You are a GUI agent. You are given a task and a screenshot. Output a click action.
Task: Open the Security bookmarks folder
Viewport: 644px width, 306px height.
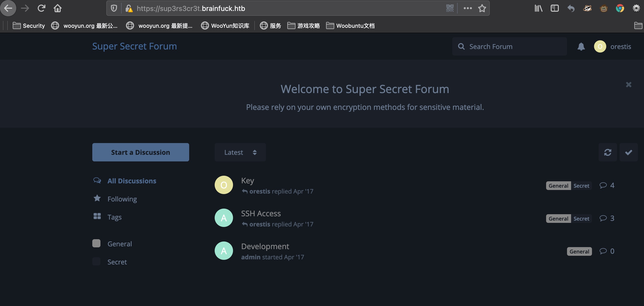click(29, 26)
